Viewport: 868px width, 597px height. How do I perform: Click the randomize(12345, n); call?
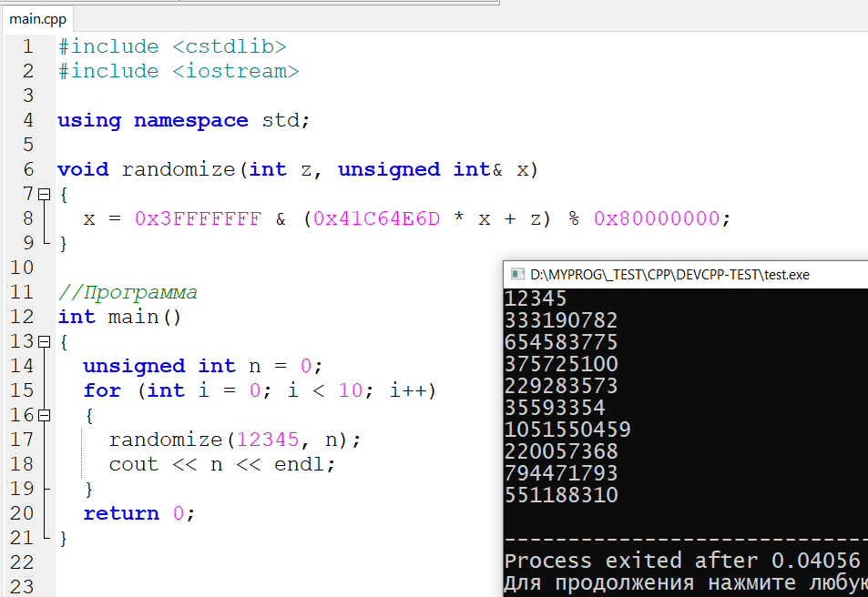point(235,440)
